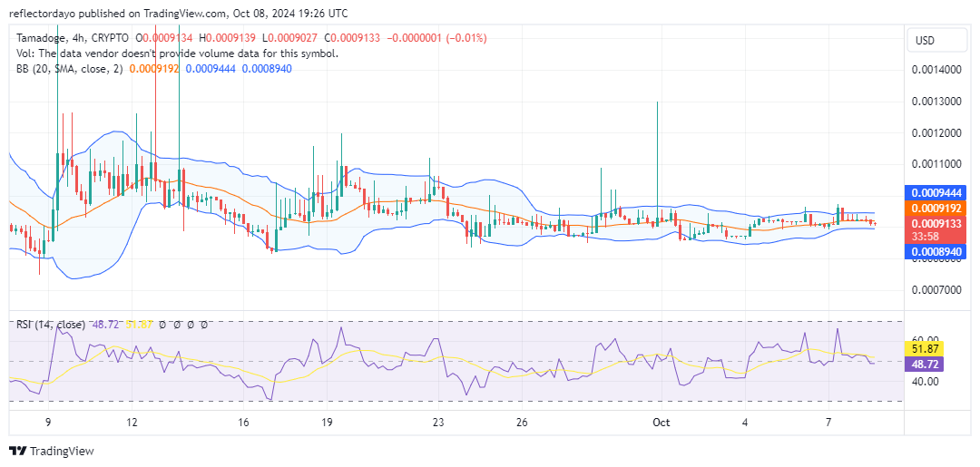Click the 0.0007000 price axis label
The width and height of the screenshot is (980, 467).
point(936,290)
